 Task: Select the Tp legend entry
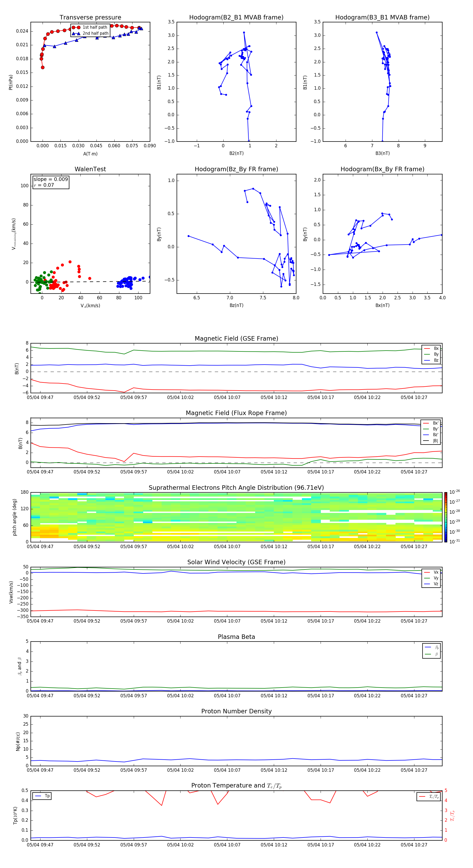click(x=42, y=796)
